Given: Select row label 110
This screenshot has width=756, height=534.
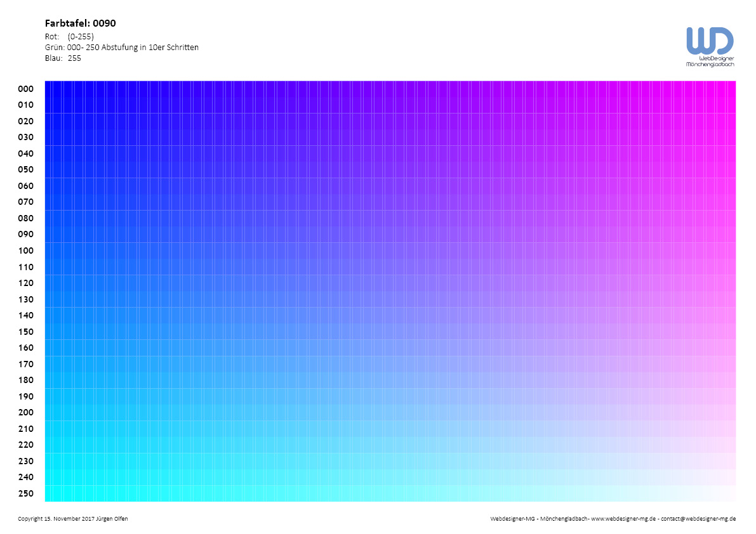Looking at the screenshot, I should point(25,267).
